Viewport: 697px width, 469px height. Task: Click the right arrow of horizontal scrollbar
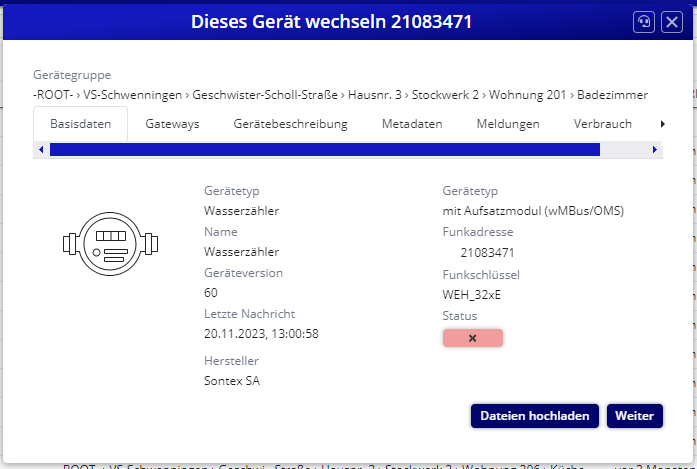pos(655,150)
